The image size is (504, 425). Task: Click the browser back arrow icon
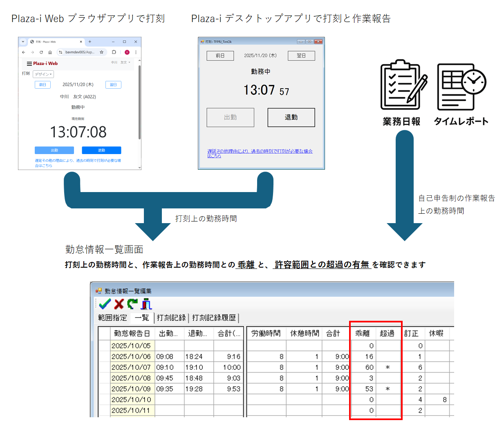[x=23, y=52]
